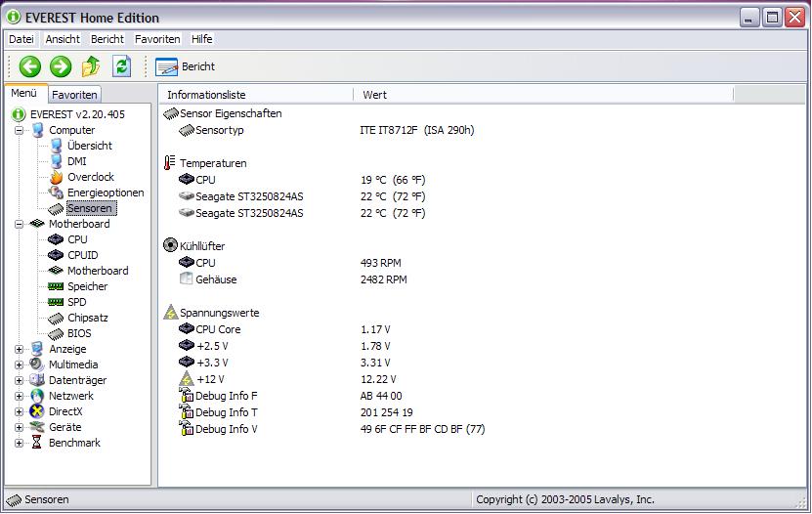Screen dimensions: 812x514
Task: Expand the Geräte tree node
Action: pyautogui.click(x=20, y=428)
